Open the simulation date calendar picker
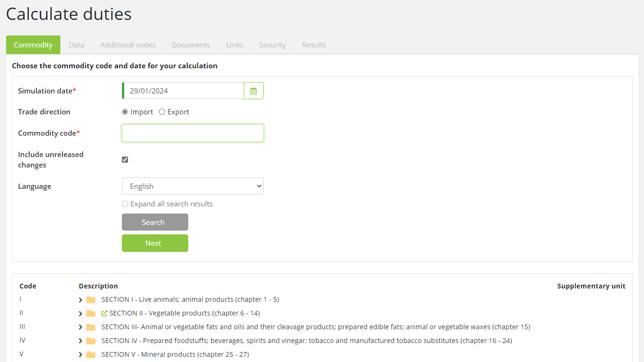The image size is (644, 362). [253, 91]
